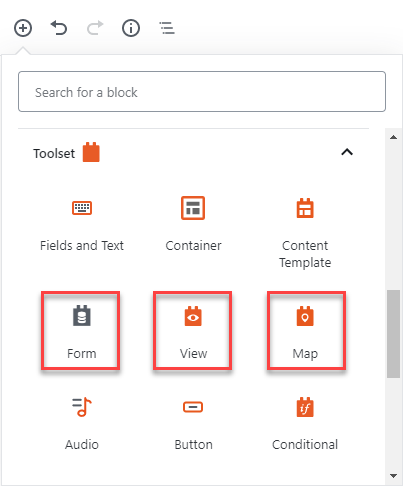This screenshot has height=486, width=403.
Task: Open the block navigation list icon
Action: pos(167,28)
